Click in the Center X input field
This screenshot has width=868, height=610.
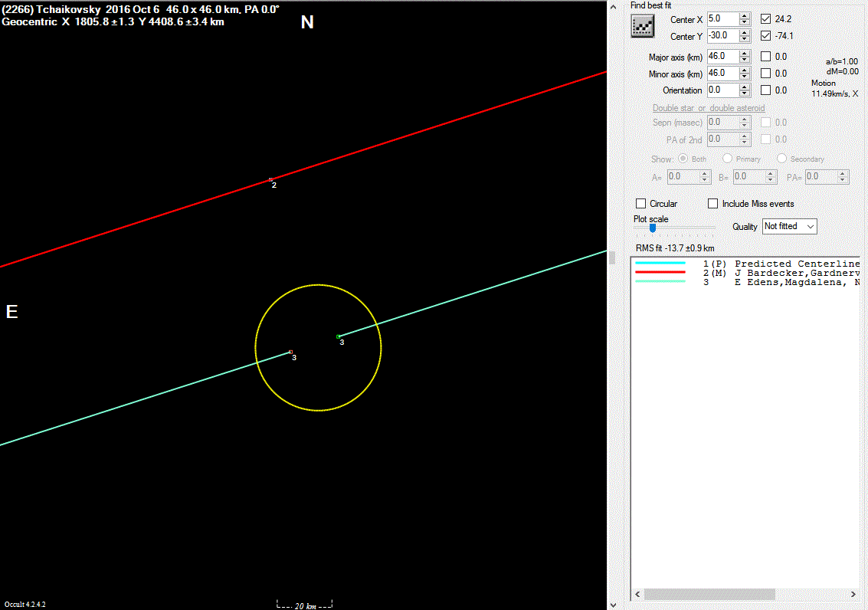[722, 18]
